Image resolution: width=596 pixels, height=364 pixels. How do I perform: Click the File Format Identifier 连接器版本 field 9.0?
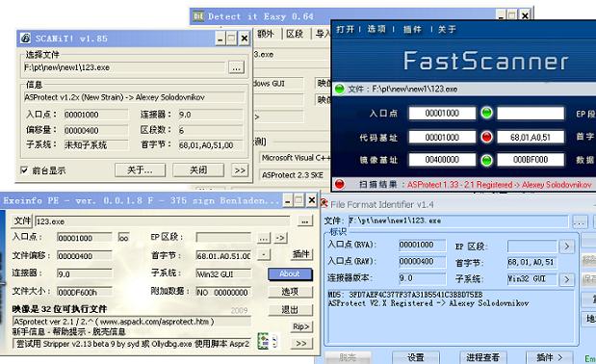(423, 278)
